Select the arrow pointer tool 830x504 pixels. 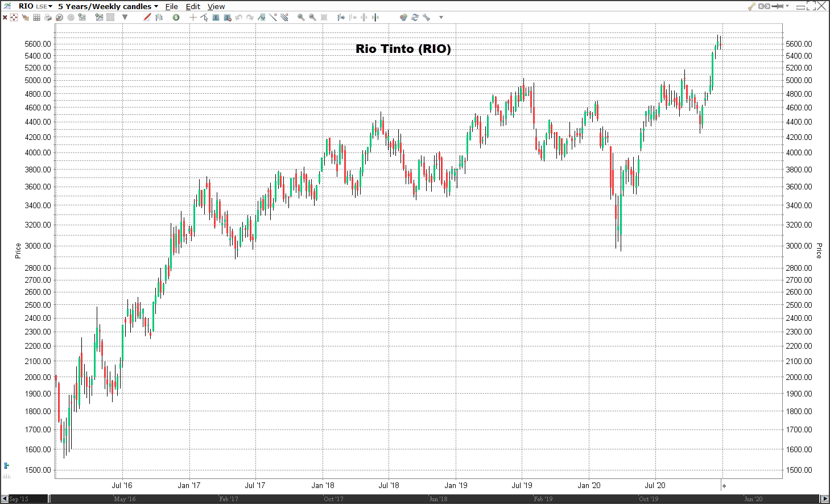point(204,18)
